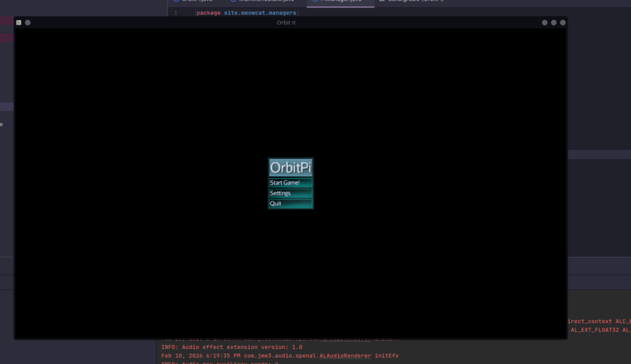Click the OrbitPi title banner
Image resolution: width=631 pixels, height=364 pixels.
pyautogui.click(x=290, y=168)
